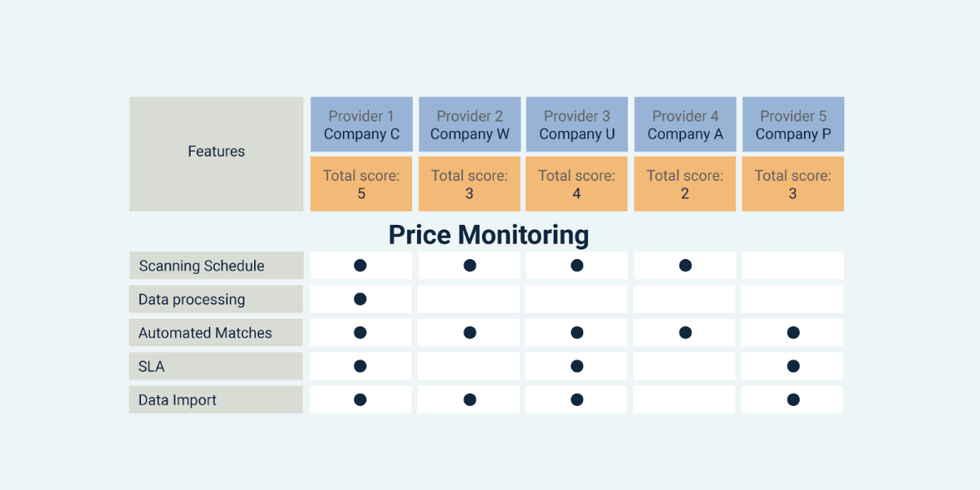Click the Automated Matches dot for Provider 2
The width and height of the screenshot is (980, 490).
469,333
